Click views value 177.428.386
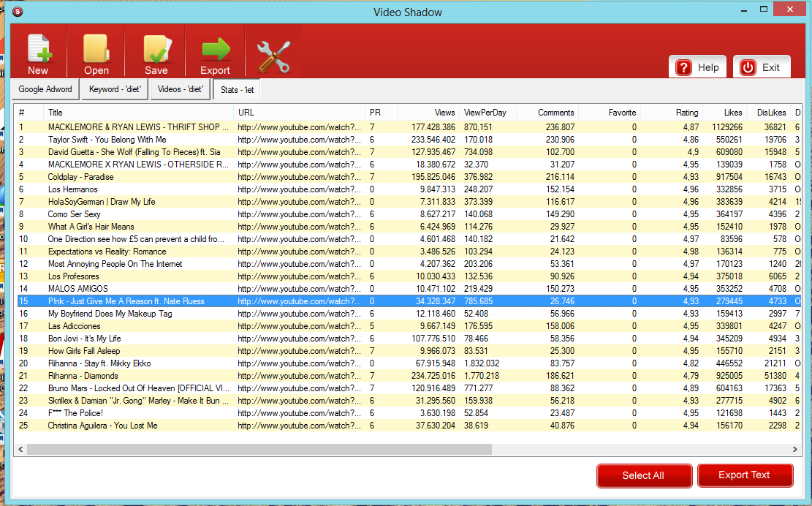Screen dimensions: 812x506 [433, 127]
